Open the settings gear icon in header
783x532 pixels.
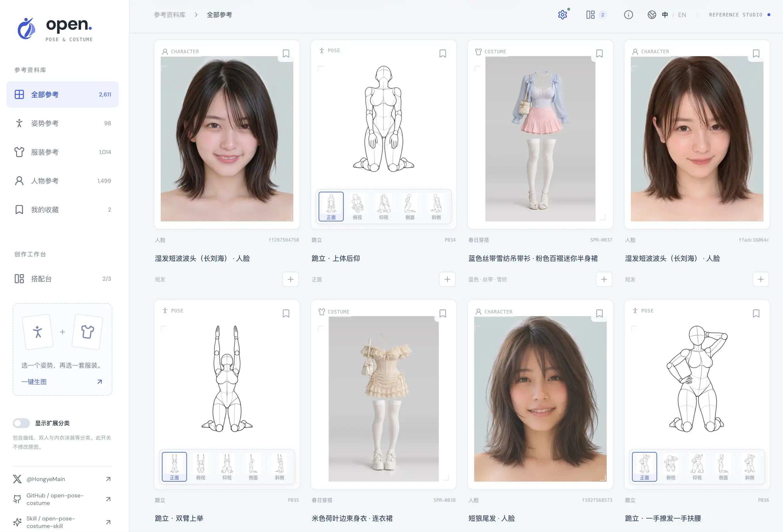click(x=562, y=15)
